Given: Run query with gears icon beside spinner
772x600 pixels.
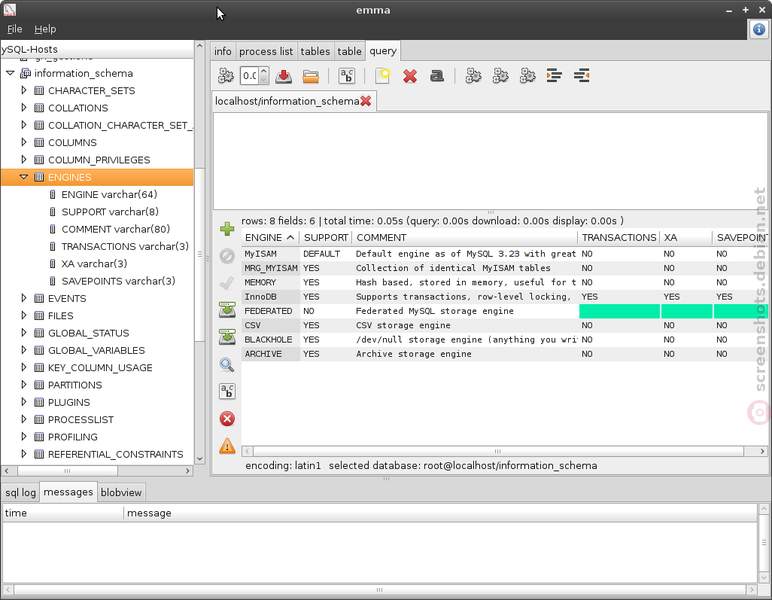Looking at the screenshot, I should pyautogui.click(x=226, y=76).
